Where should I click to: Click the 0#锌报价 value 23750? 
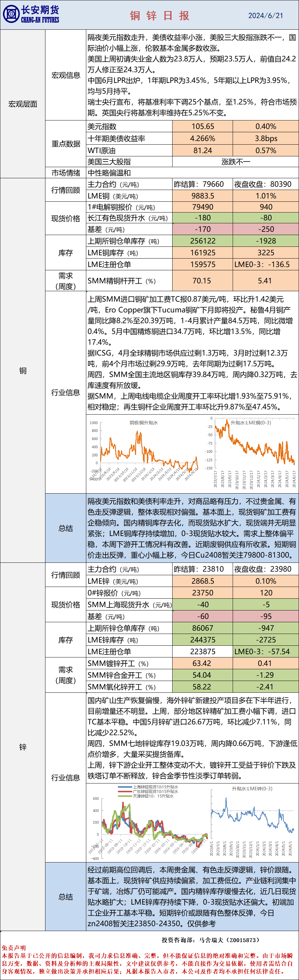(x=203, y=593)
